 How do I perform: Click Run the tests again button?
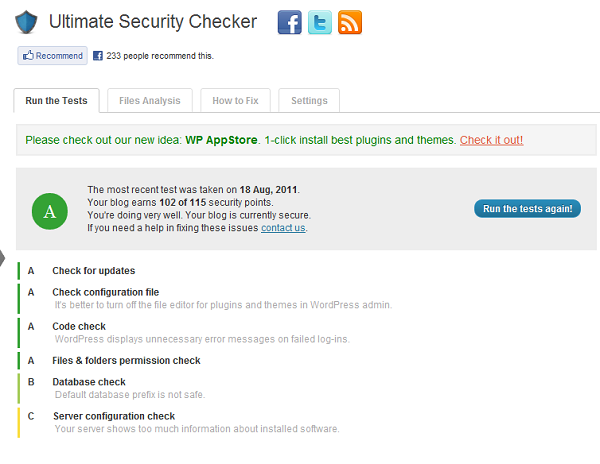point(527,208)
